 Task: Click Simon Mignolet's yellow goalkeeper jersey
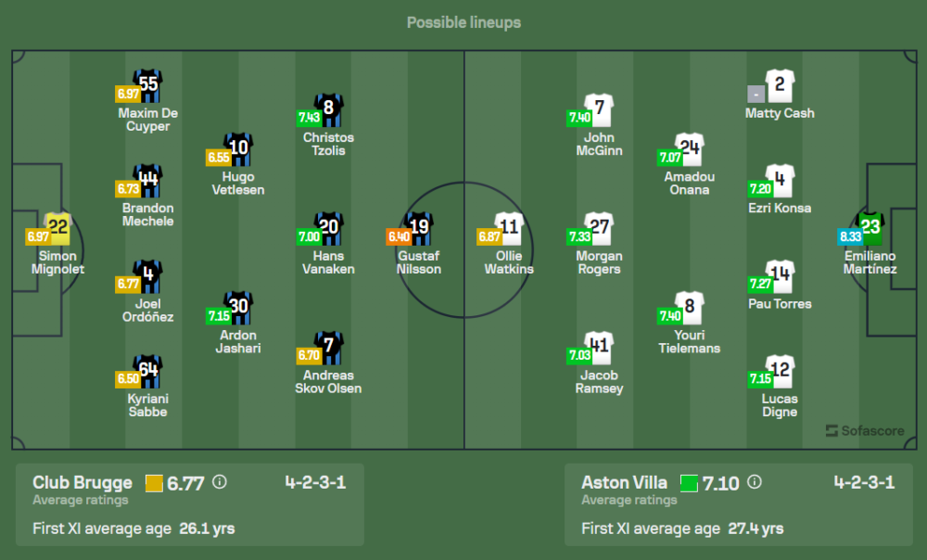[x=58, y=228]
